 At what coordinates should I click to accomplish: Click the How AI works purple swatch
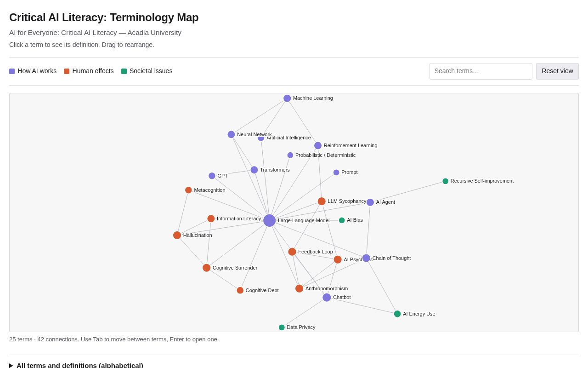point(12,71)
